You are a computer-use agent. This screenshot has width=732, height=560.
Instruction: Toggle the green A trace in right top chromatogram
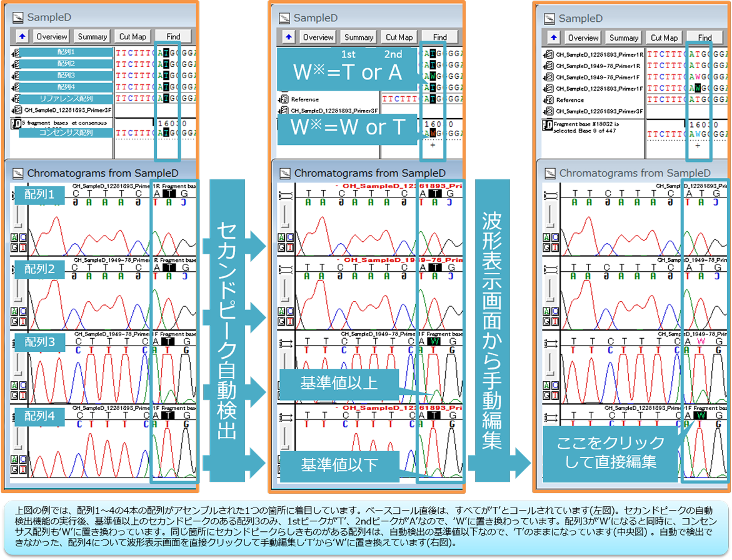point(546,237)
